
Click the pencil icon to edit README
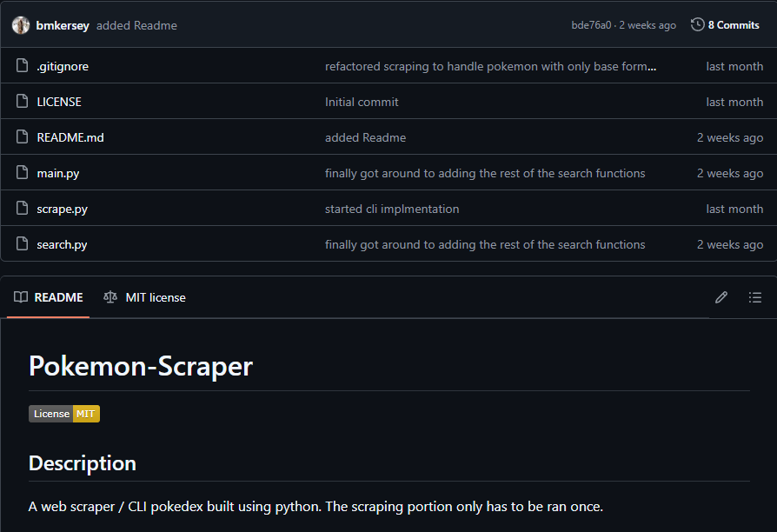[x=721, y=297]
